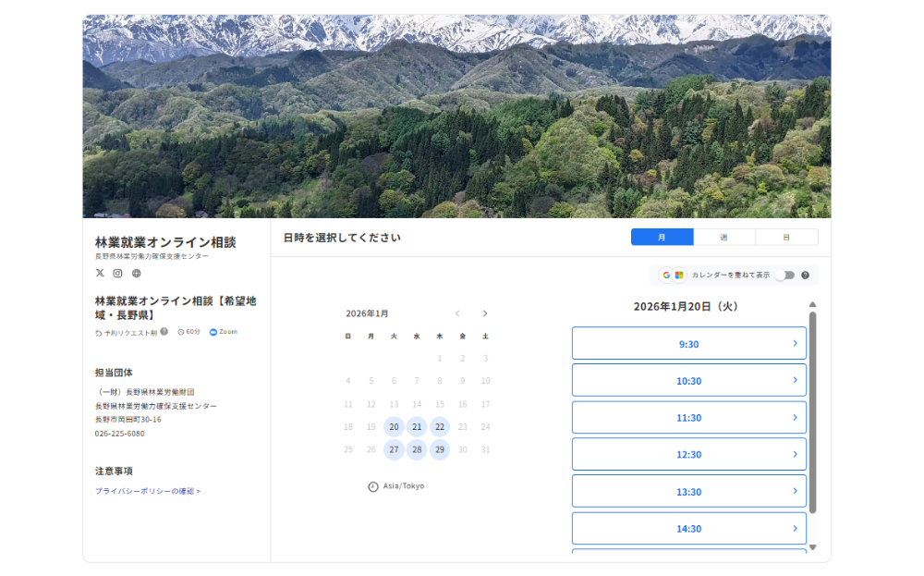This screenshot has height=576, width=924.
Task: Open the website globe icon
Action: pos(136,273)
